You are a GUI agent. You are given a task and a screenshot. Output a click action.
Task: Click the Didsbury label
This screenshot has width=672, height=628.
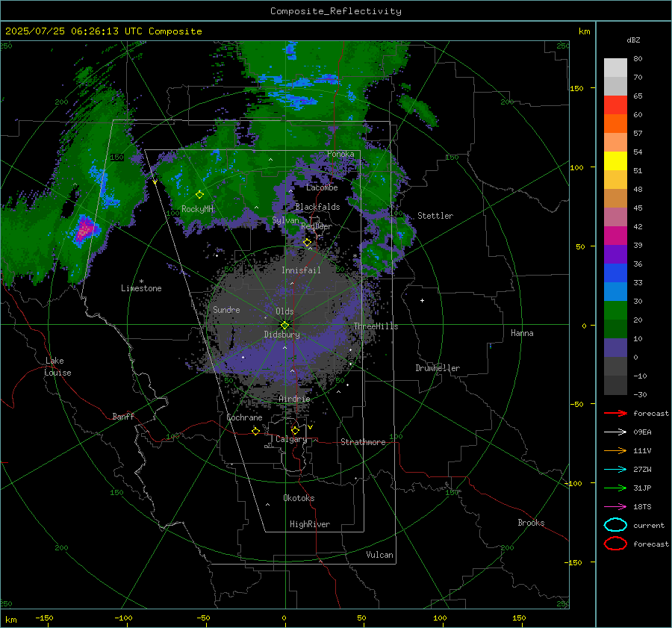coord(281,335)
